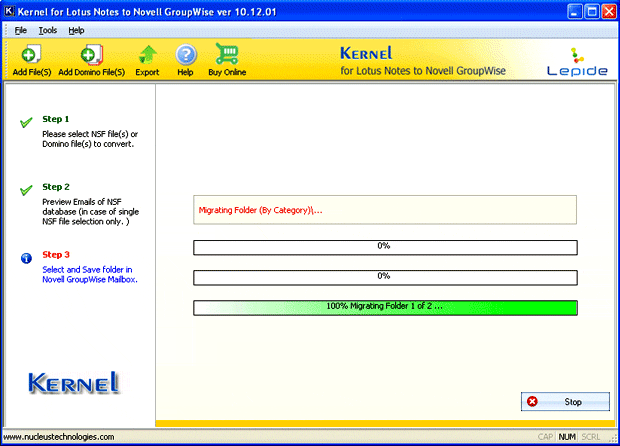Click www.nucleustechnologies.com in the status bar
This screenshot has width=620, height=446.
coord(59,437)
